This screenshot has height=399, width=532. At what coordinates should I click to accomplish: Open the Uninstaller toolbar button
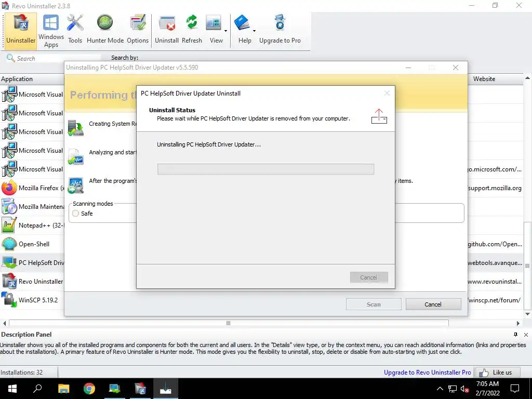pos(21,31)
